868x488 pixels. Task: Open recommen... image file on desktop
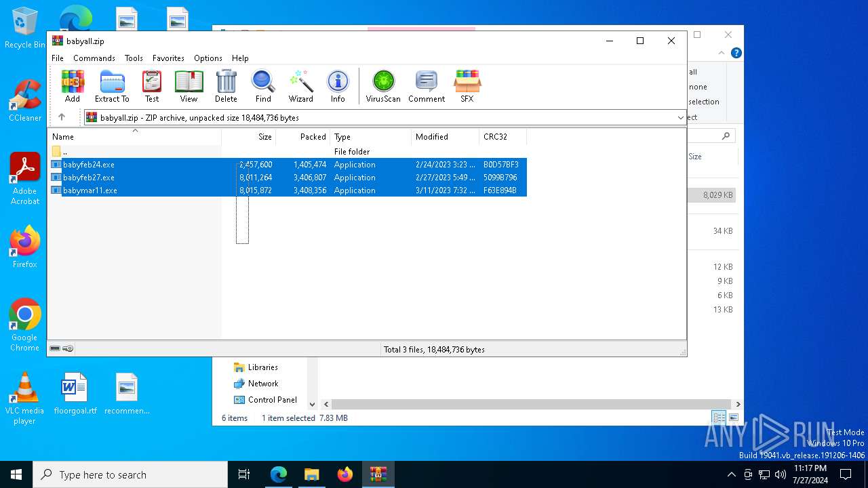pos(127,394)
